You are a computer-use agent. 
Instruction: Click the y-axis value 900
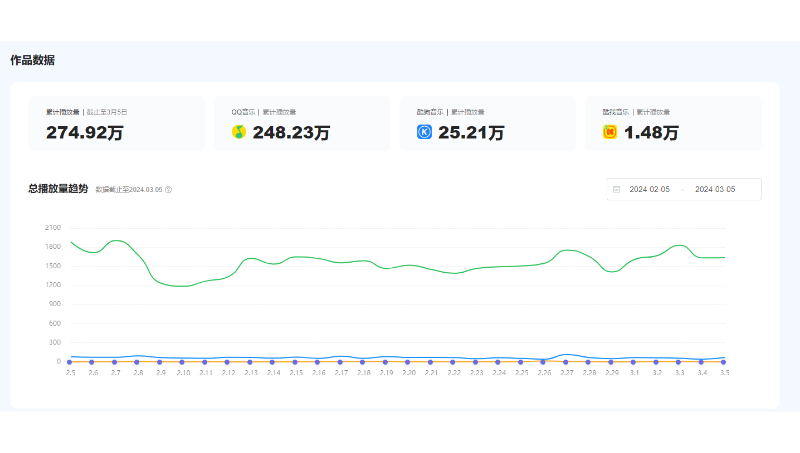pyautogui.click(x=55, y=304)
